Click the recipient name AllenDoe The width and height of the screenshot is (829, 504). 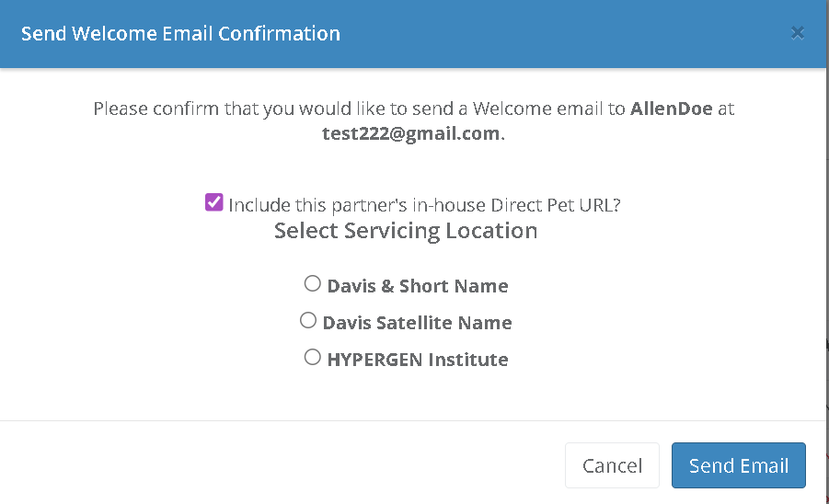pyautogui.click(x=671, y=109)
